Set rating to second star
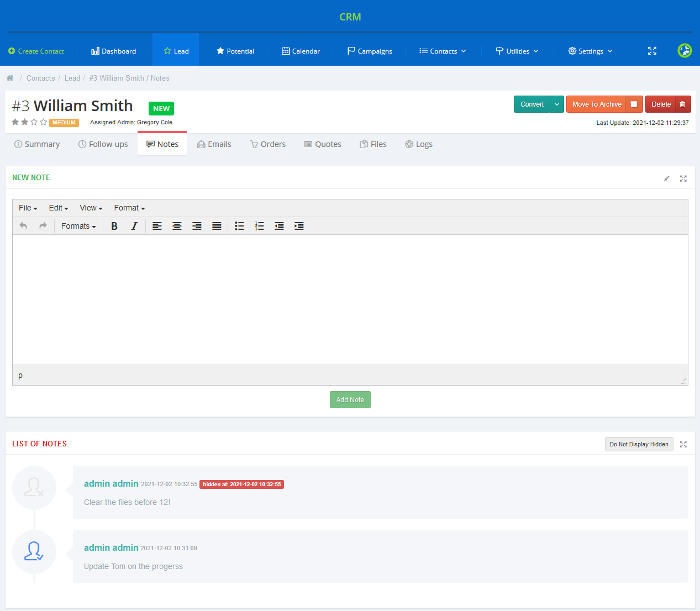The image size is (700, 611). click(x=25, y=122)
